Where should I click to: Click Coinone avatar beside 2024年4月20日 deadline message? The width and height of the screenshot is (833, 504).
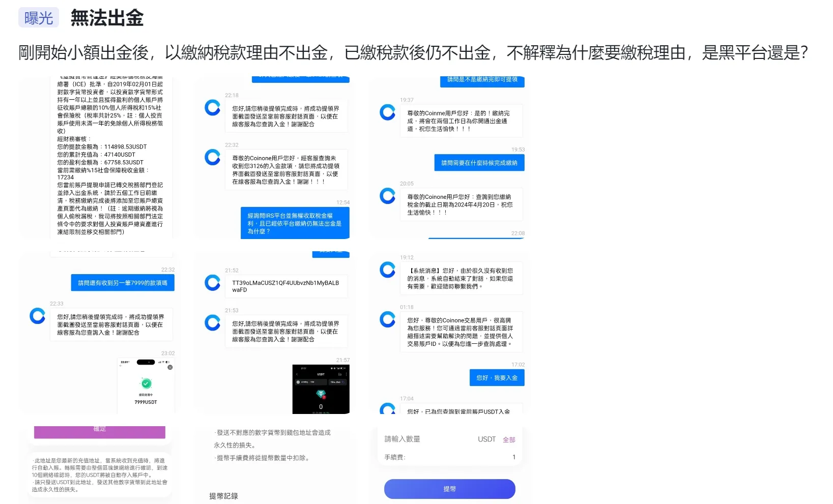point(387,196)
